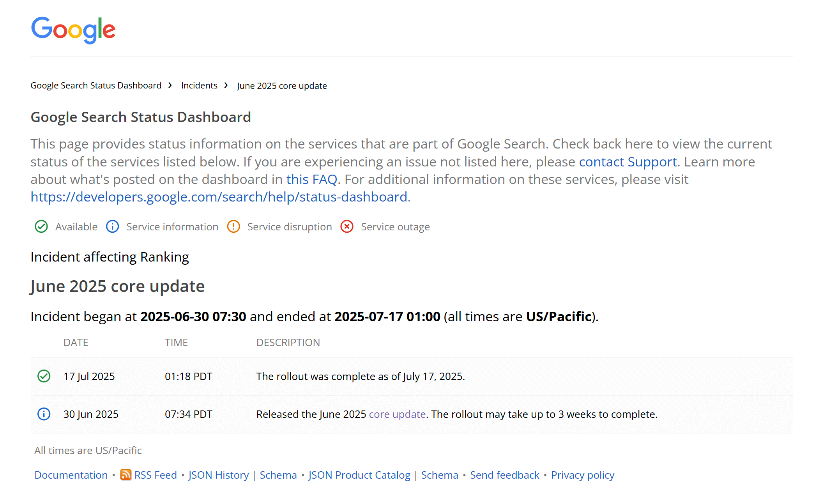Go to Incidents breadcrumb
Viewport: 822px width, 504px height.
pyautogui.click(x=199, y=85)
